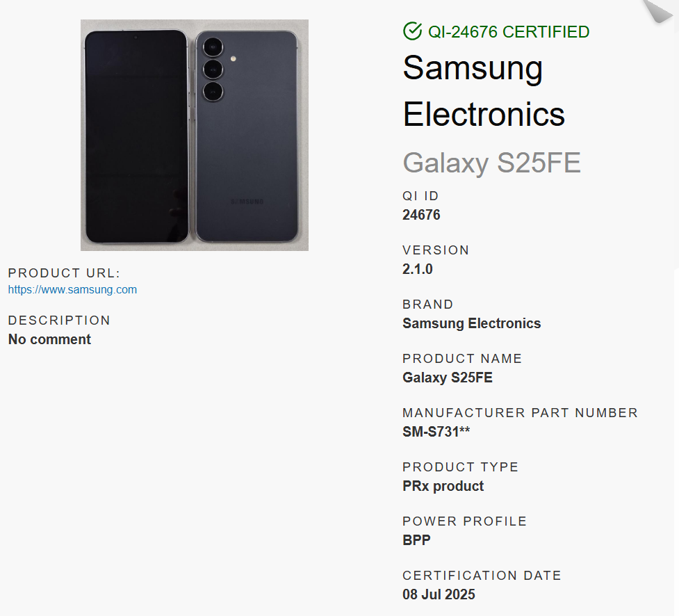The width and height of the screenshot is (679, 616).
Task: Click the page curl corner icon
Action: (659, 10)
